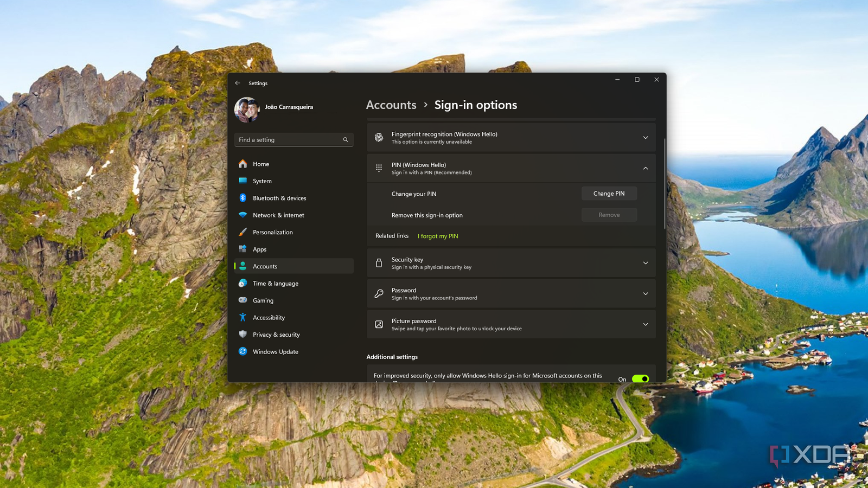Collapse the PIN (Windows Hello) section
The image size is (868, 488).
point(645,168)
